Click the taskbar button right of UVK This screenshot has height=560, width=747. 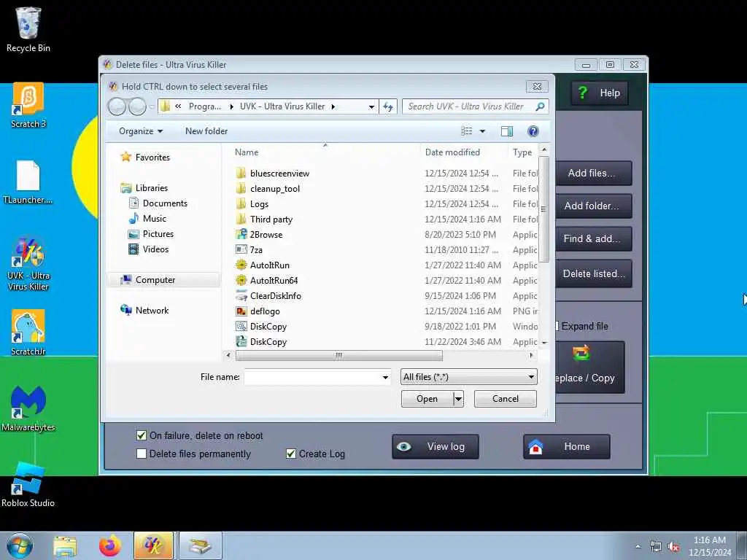201,545
